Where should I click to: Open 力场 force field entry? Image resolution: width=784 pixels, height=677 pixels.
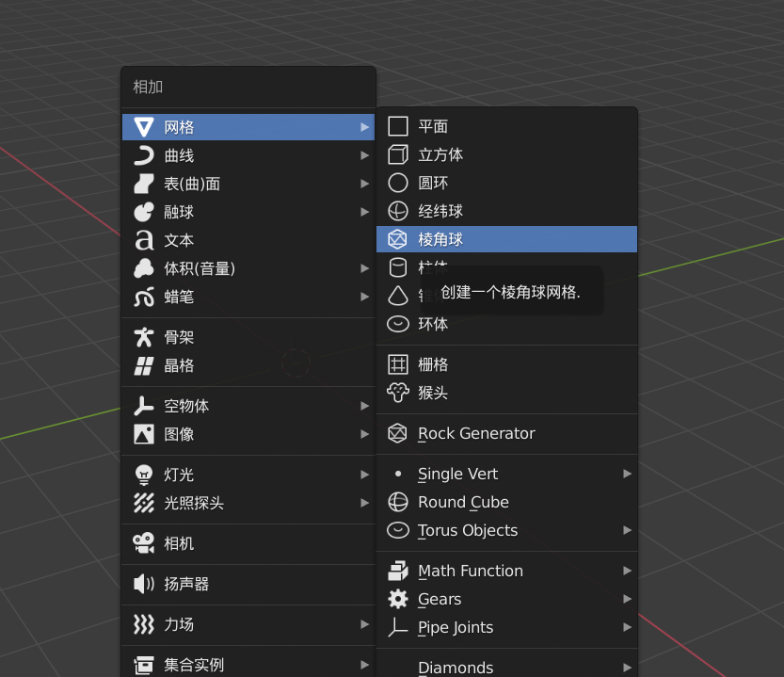248,624
